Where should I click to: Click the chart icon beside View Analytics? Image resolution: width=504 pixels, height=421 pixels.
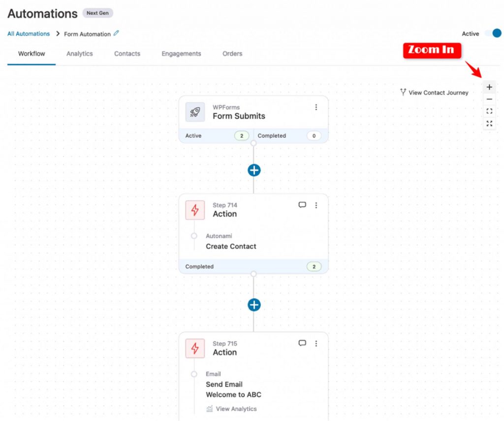pos(210,409)
